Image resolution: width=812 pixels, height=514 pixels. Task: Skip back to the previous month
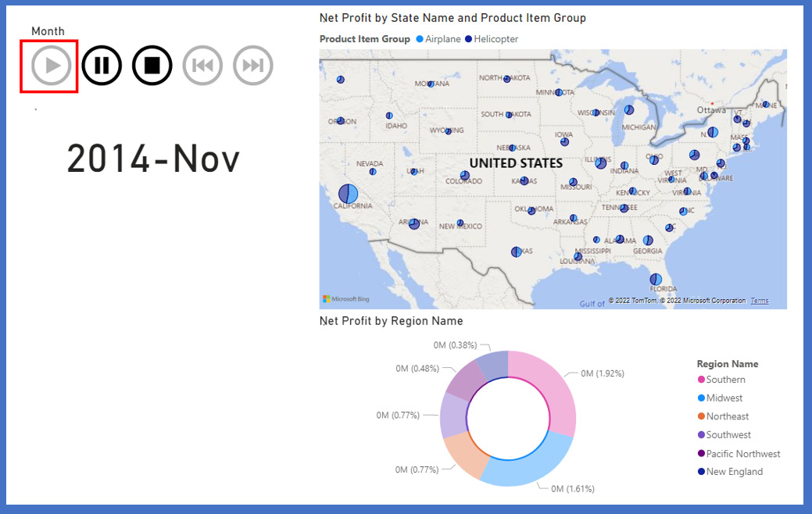(x=202, y=65)
